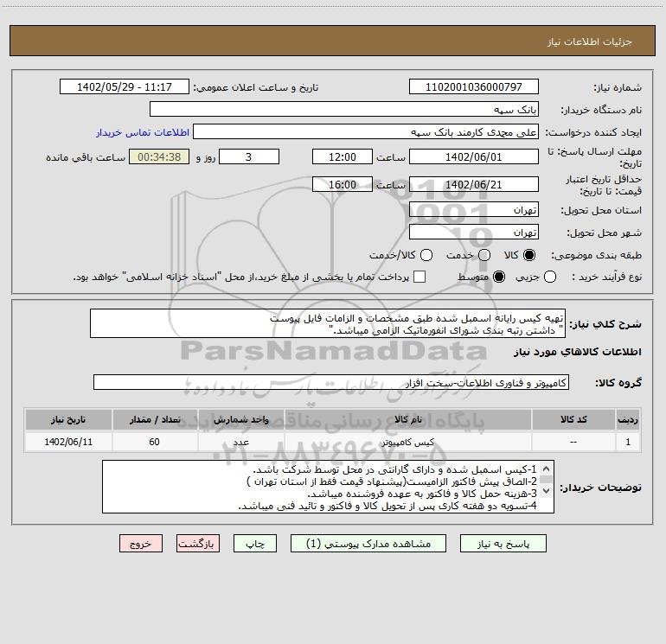Click the need number field 1102001036000797
This screenshot has height=644, width=666.
point(474,86)
